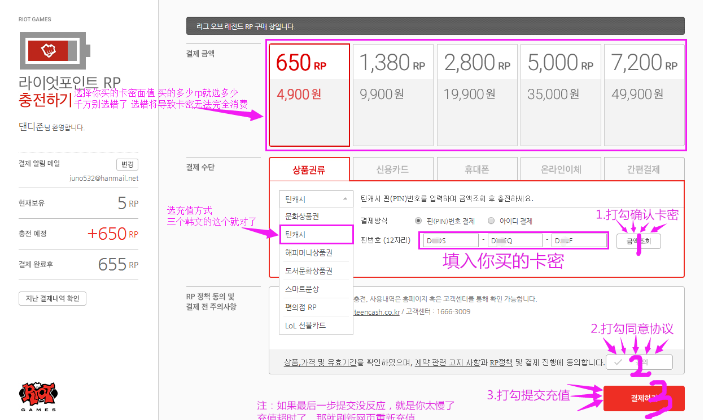Switch to the 간편결제 tab
Image resolution: width=703 pixels, height=420 pixels.
click(x=644, y=169)
